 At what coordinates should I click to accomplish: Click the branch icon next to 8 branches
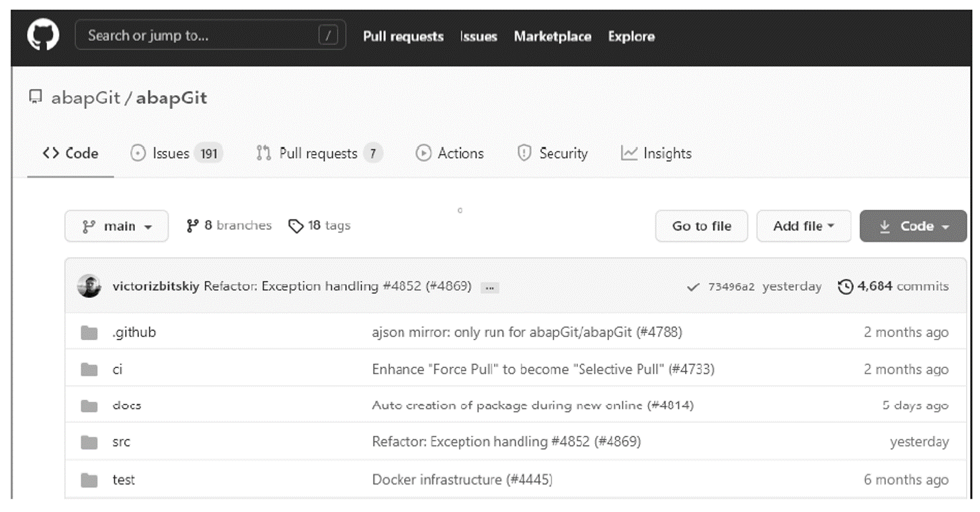coord(192,225)
